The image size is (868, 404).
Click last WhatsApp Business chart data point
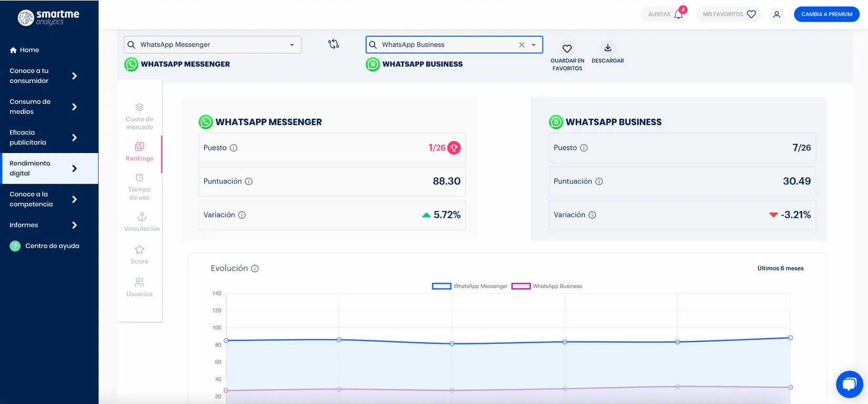(x=790, y=387)
